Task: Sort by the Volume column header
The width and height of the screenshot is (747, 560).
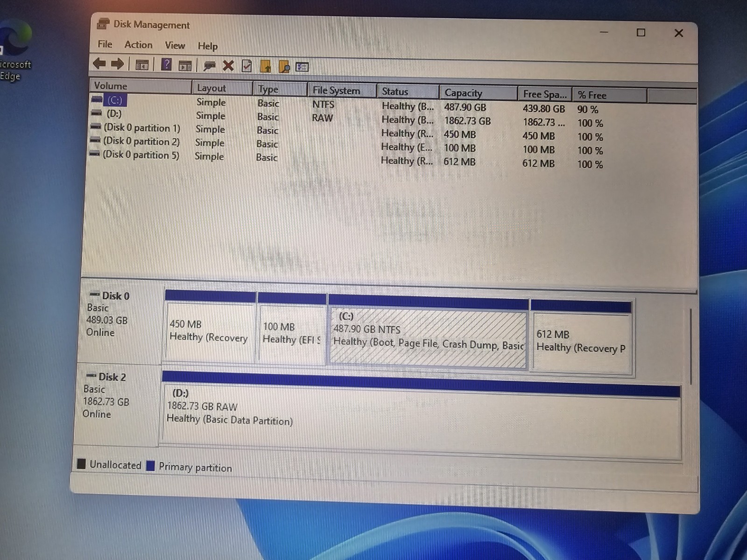Action: (x=141, y=86)
